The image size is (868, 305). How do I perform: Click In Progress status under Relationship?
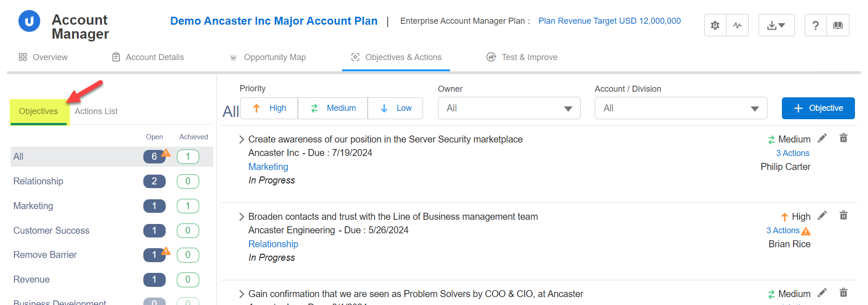271,258
